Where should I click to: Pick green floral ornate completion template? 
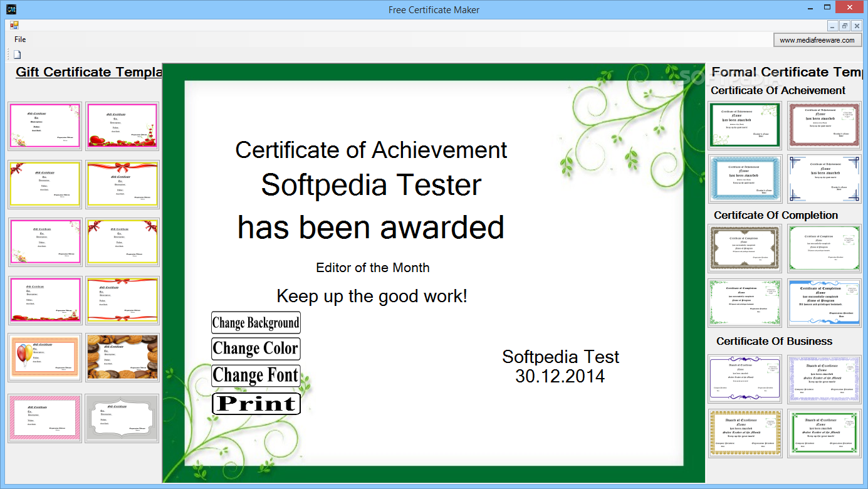[745, 303]
